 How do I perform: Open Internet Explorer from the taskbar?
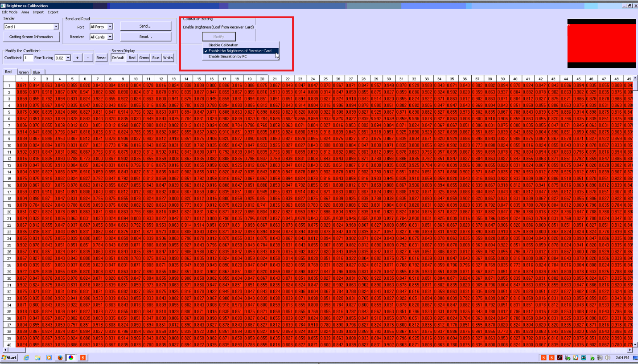[27, 358]
